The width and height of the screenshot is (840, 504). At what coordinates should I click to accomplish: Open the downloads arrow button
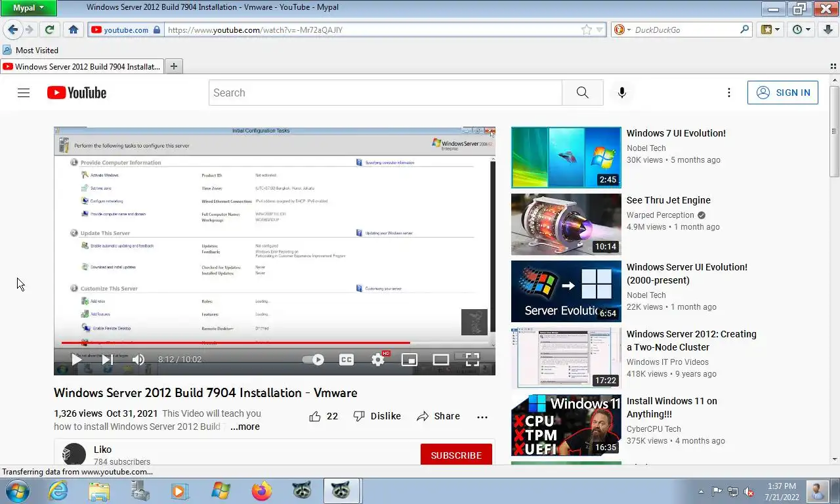click(x=828, y=30)
